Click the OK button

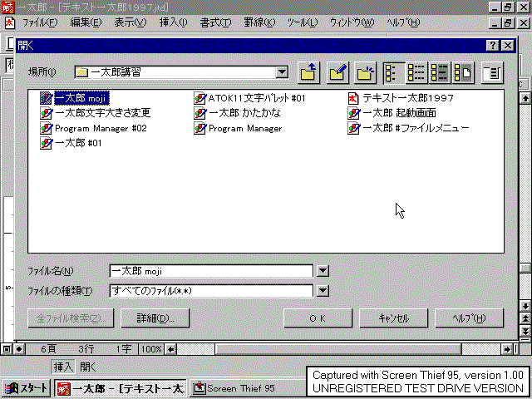318,318
